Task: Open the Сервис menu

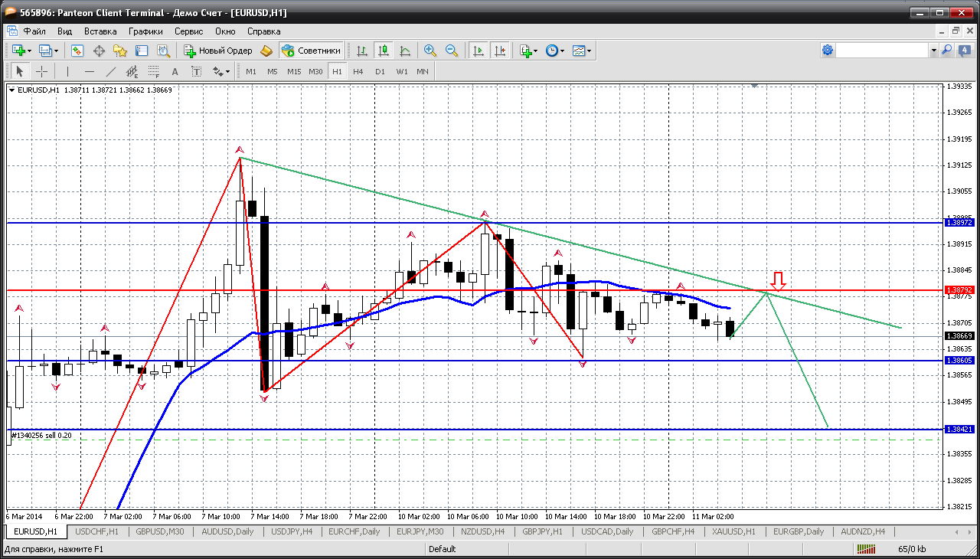Action: tap(188, 31)
